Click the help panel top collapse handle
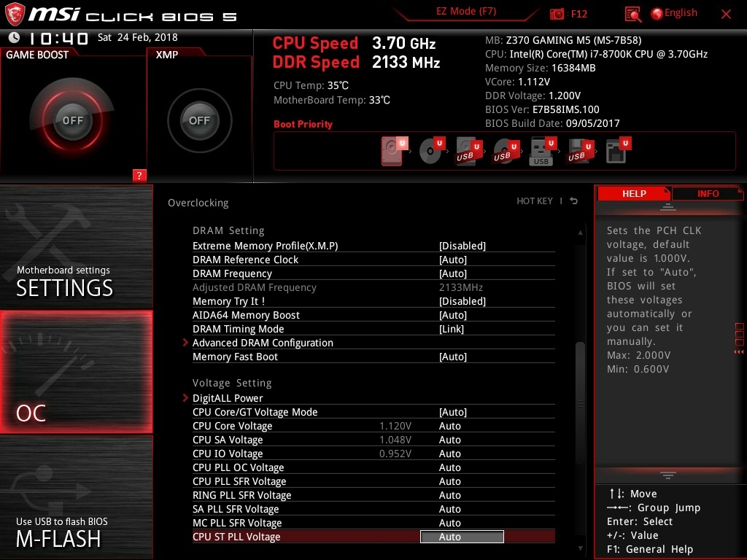Image resolution: width=747 pixels, height=560 pixels. 668,207
